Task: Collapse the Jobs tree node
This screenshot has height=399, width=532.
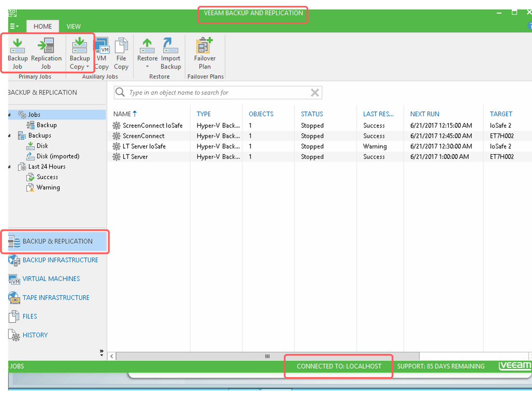Action: [x=10, y=115]
